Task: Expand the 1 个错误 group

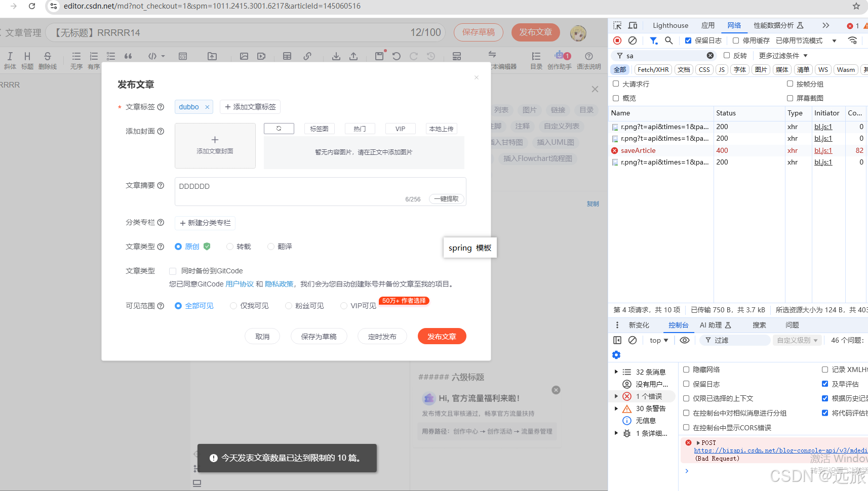Action: pyautogui.click(x=616, y=396)
